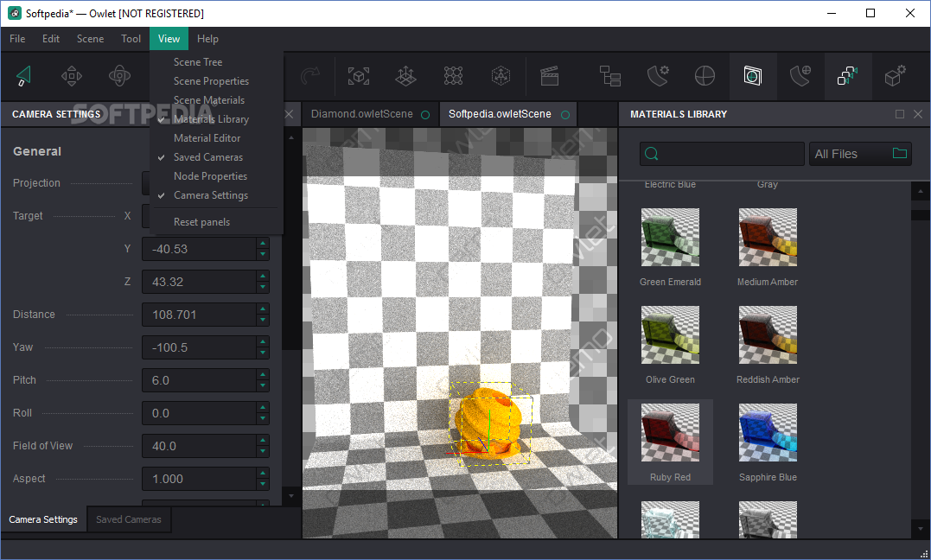Click the status circle on Diamond.owletScene tab
The image size is (931, 560).
pyautogui.click(x=425, y=115)
